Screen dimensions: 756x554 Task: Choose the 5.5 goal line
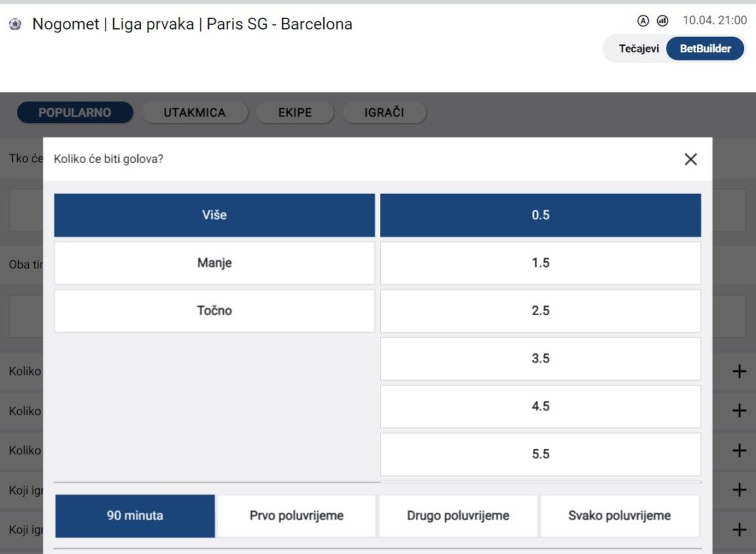coord(540,454)
